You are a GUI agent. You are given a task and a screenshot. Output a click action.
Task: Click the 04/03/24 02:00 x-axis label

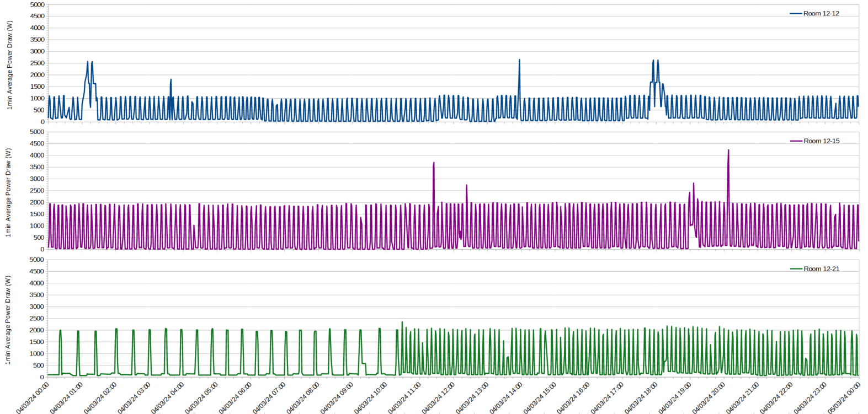pos(100,397)
